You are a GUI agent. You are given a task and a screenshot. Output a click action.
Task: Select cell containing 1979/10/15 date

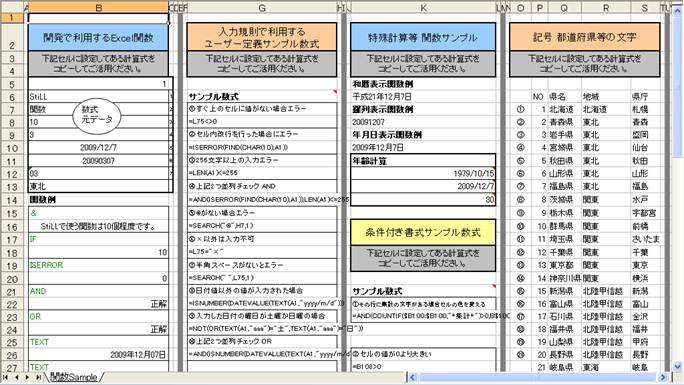pyautogui.click(x=423, y=174)
